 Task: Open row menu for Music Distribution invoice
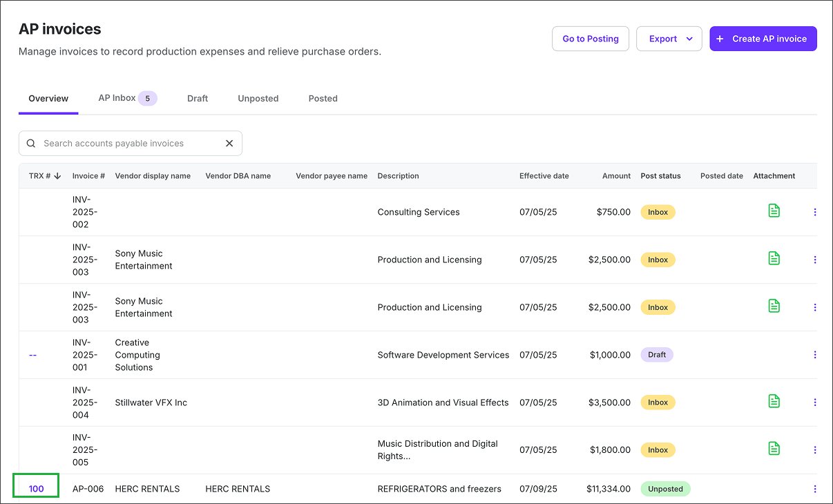(x=815, y=450)
